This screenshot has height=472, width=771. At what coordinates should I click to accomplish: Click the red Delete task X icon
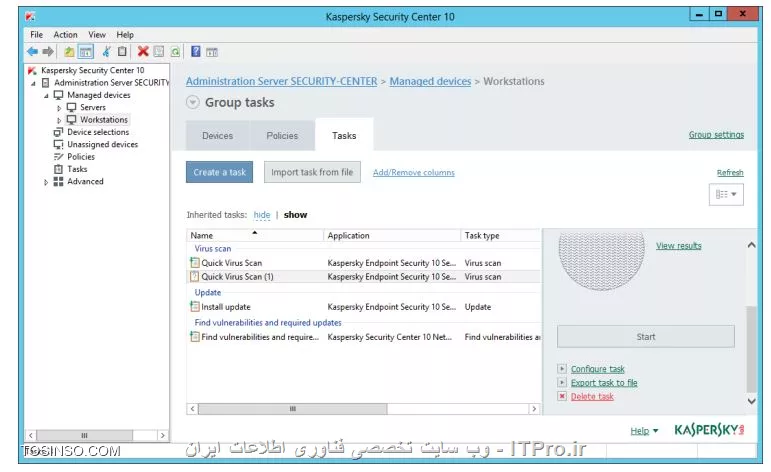[x=562, y=396]
